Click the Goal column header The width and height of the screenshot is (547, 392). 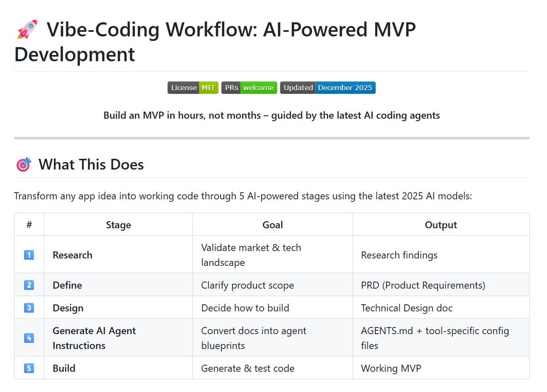(x=272, y=224)
